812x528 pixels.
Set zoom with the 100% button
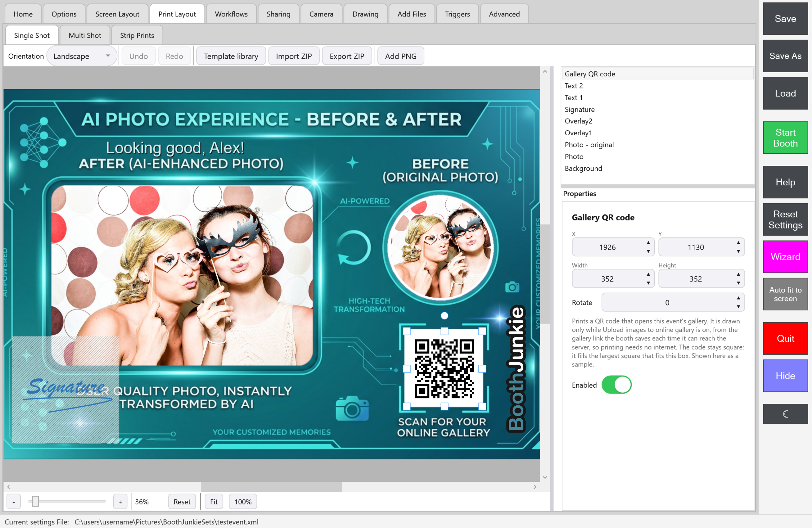pos(243,502)
